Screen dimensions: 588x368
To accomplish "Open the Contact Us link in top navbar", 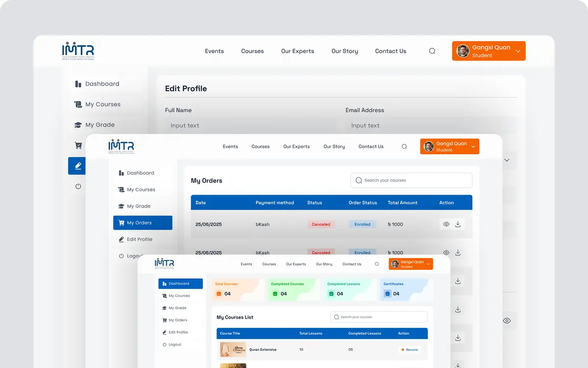I will point(391,51).
